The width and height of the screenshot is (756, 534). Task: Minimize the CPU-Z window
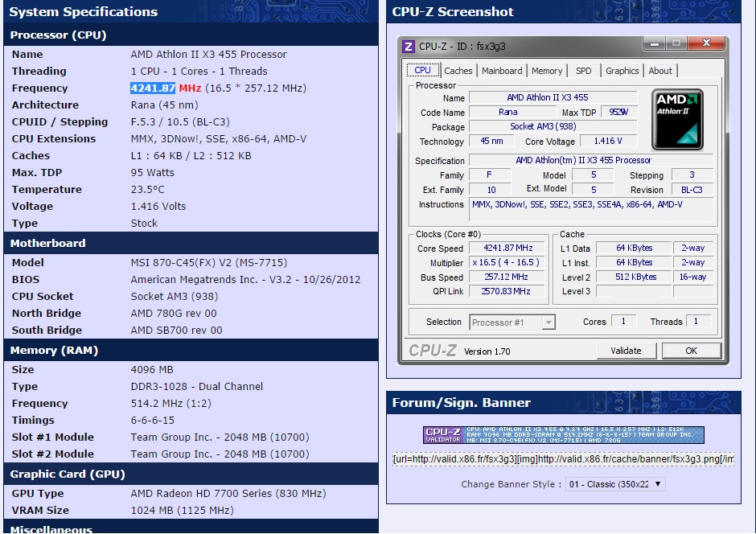(655, 43)
